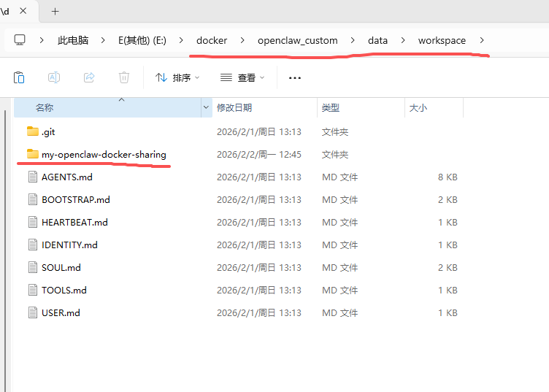Click the rename icon in toolbar
The image size is (549, 392).
[x=54, y=77]
